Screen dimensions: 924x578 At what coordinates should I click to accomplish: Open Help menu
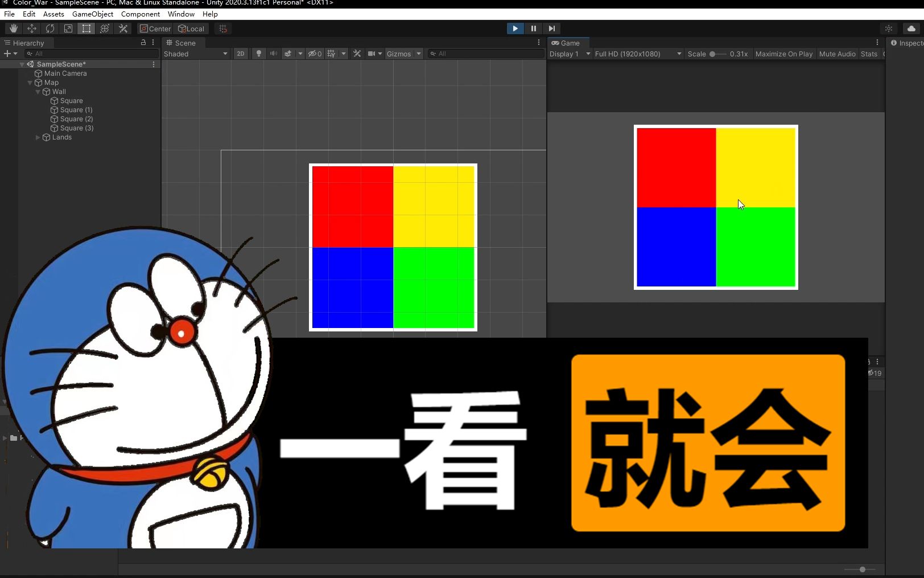pos(210,14)
